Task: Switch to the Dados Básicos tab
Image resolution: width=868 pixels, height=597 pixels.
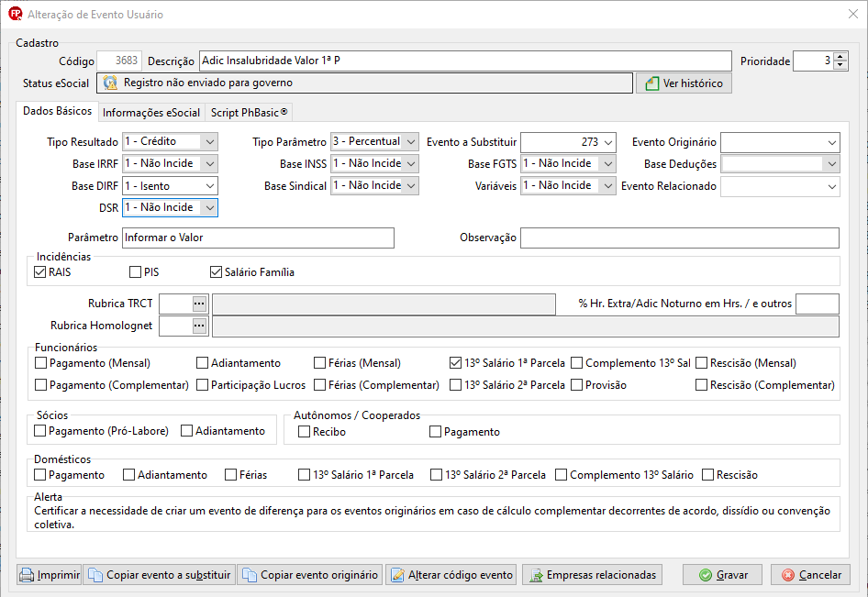Action: [58, 111]
